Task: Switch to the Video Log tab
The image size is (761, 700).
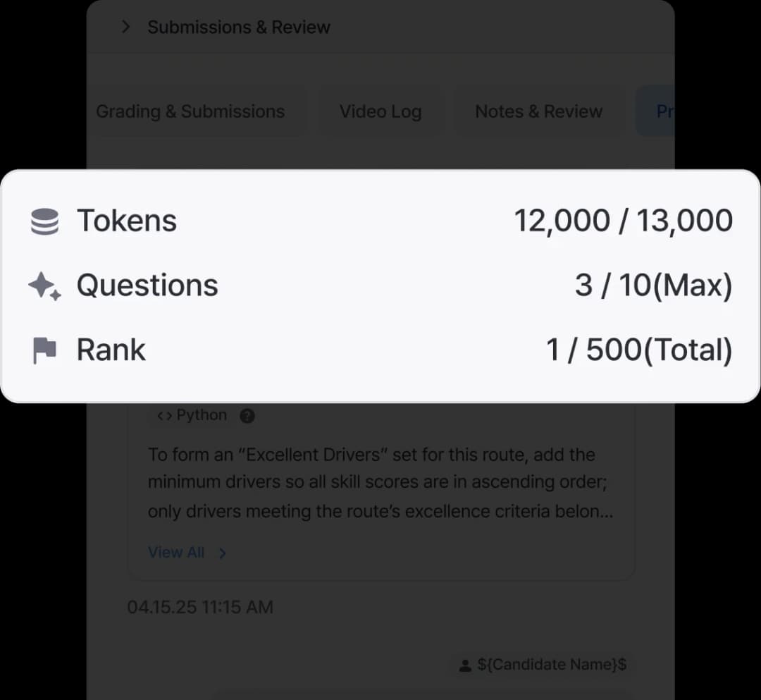Action: (x=380, y=111)
